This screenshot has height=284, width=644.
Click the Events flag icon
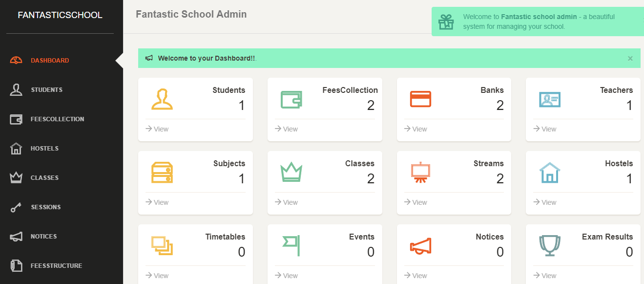[291, 245]
